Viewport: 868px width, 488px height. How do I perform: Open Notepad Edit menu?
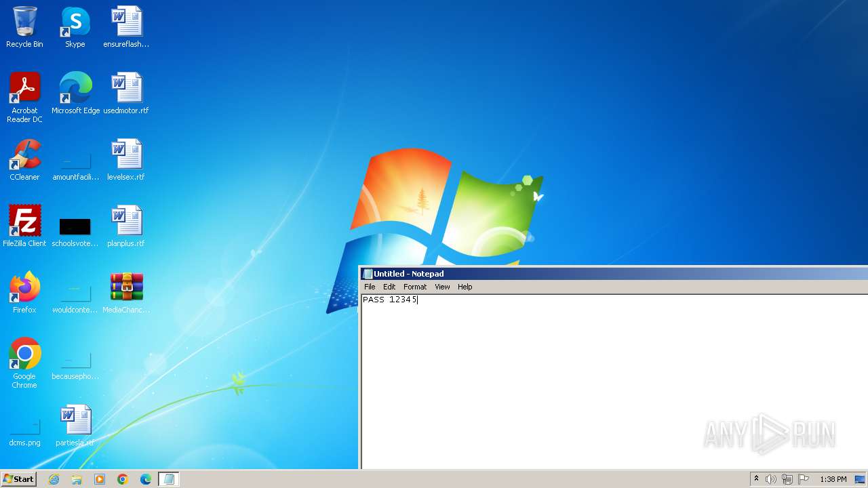tap(389, 287)
